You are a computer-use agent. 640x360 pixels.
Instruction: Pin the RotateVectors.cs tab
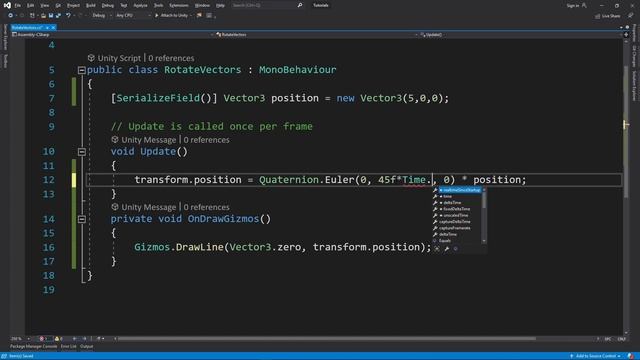(x=47, y=27)
